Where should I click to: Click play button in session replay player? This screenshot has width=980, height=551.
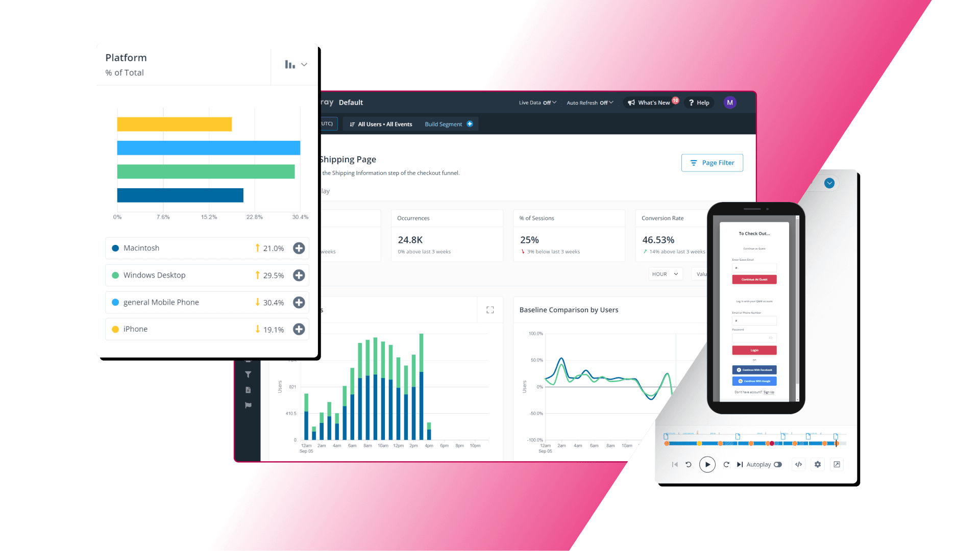pos(707,464)
